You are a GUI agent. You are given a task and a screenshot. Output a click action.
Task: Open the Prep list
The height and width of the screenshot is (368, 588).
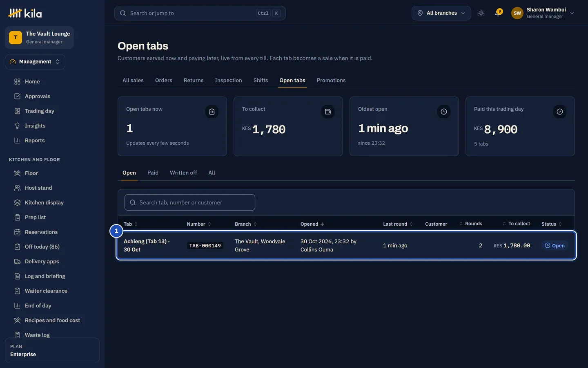[35, 217]
